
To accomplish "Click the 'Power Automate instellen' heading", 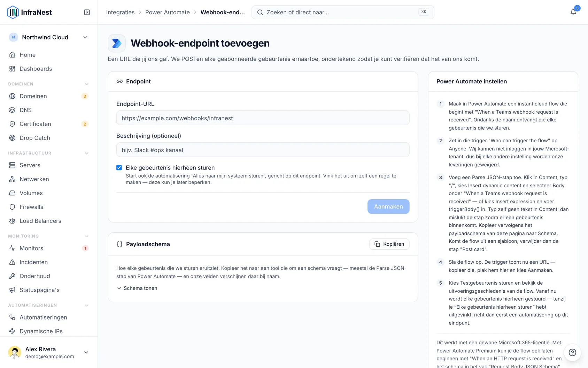I will (x=472, y=81).
